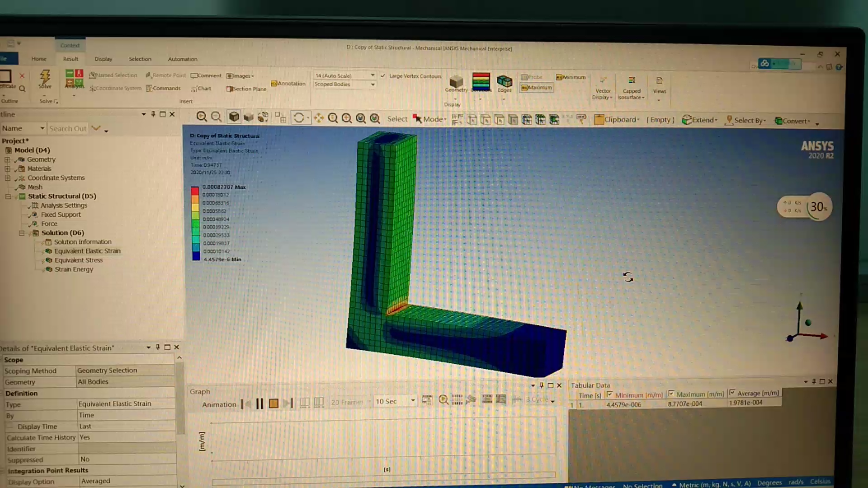Select the Pan arrows tool

click(x=319, y=118)
